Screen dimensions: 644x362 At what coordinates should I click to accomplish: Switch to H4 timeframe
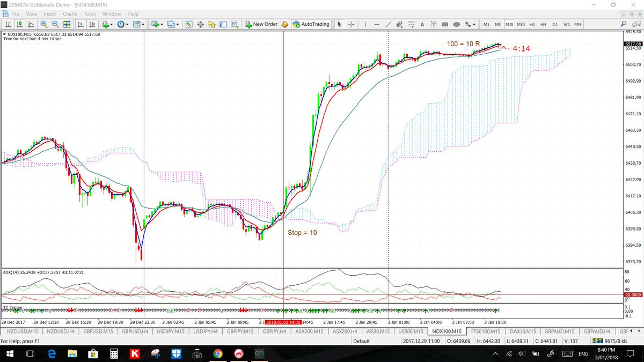tap(543, 24)
